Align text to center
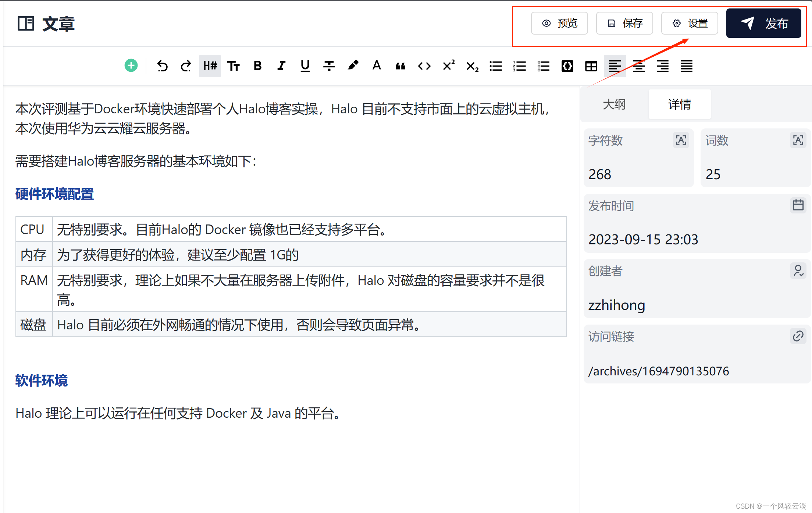 pos(639,66)
